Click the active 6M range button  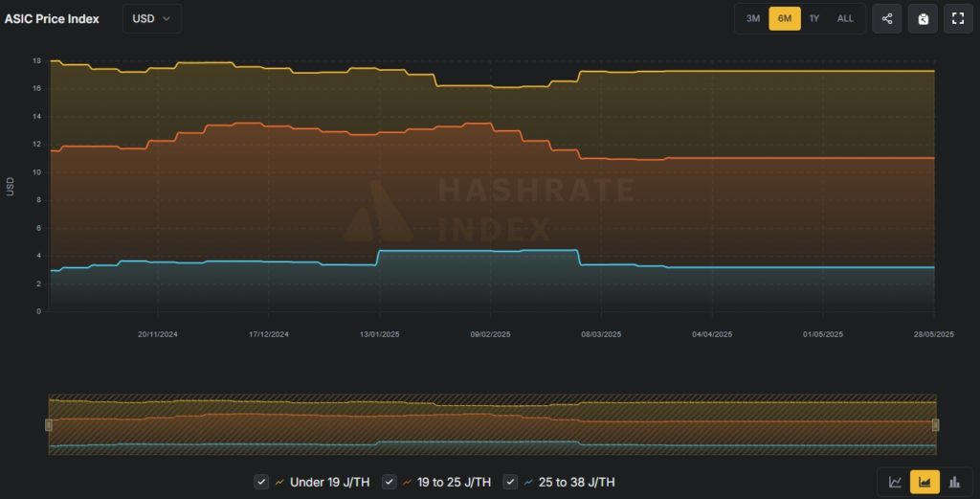[x=784, y=18]
